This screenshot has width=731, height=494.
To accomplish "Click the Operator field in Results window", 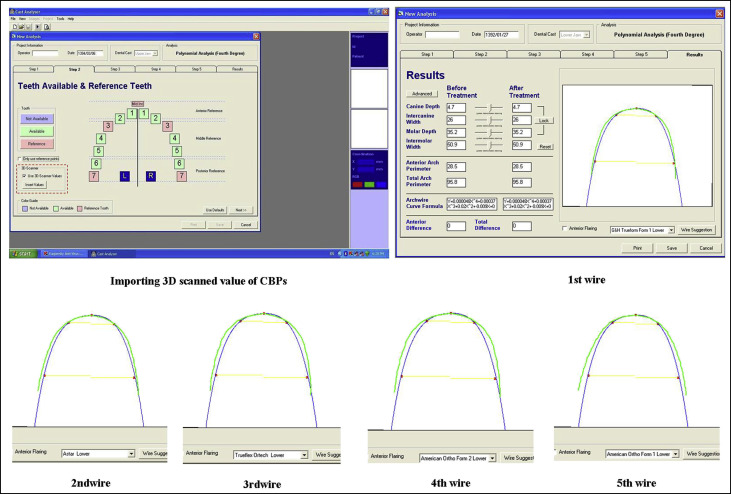I will 442,33.
